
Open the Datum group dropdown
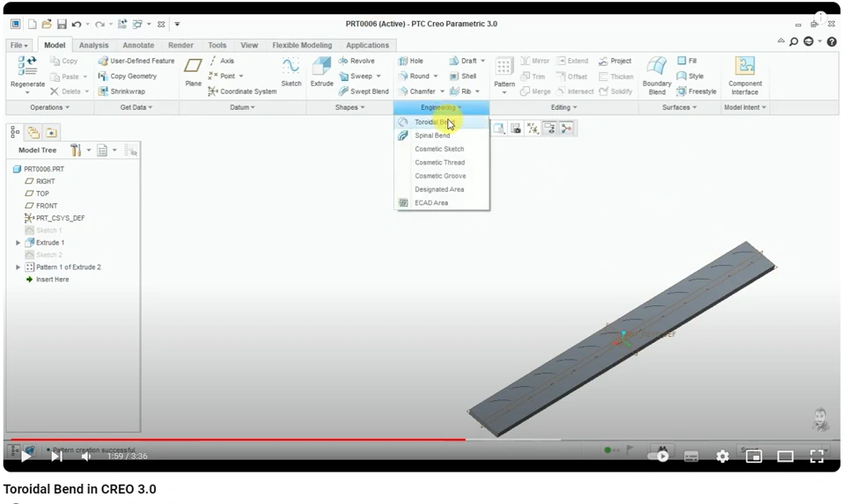(x=242, y=107)
